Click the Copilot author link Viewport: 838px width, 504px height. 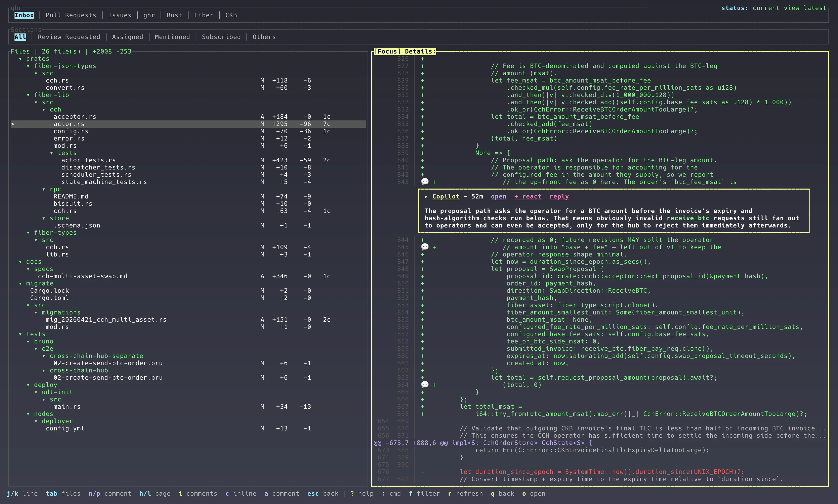pyautogui.click(x=446, y=196)
